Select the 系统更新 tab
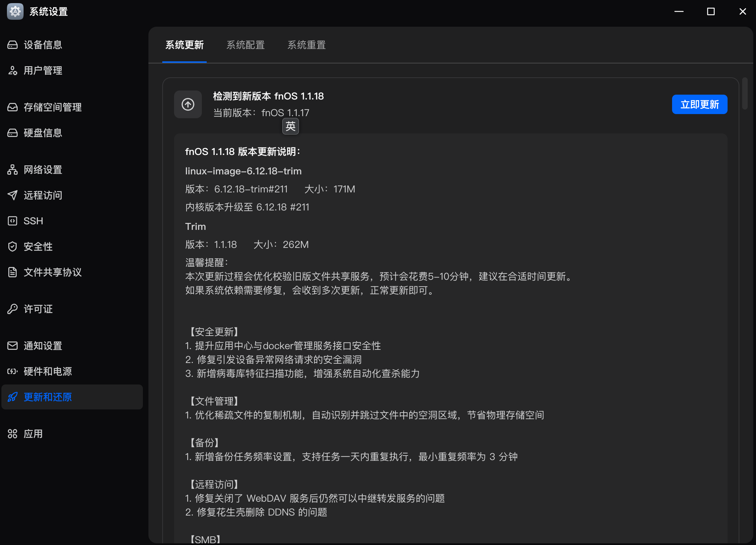 click(x=184, y=45)
